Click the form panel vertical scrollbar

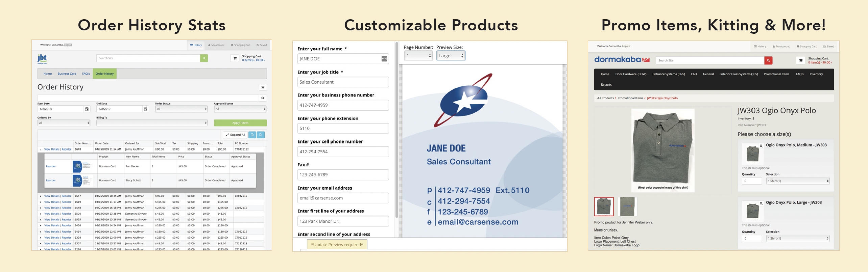click(x=397, y=130)
